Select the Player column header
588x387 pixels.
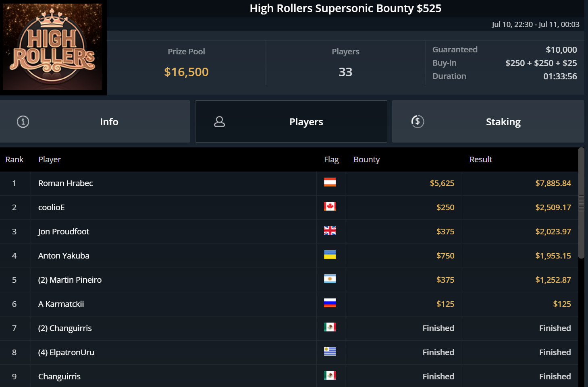point(50,159)
